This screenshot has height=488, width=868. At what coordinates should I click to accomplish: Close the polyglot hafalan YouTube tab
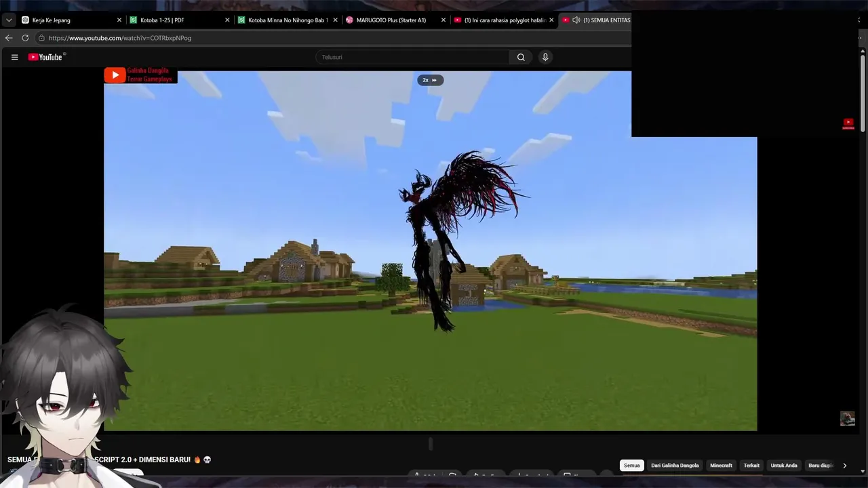click(x=551, y=20)
